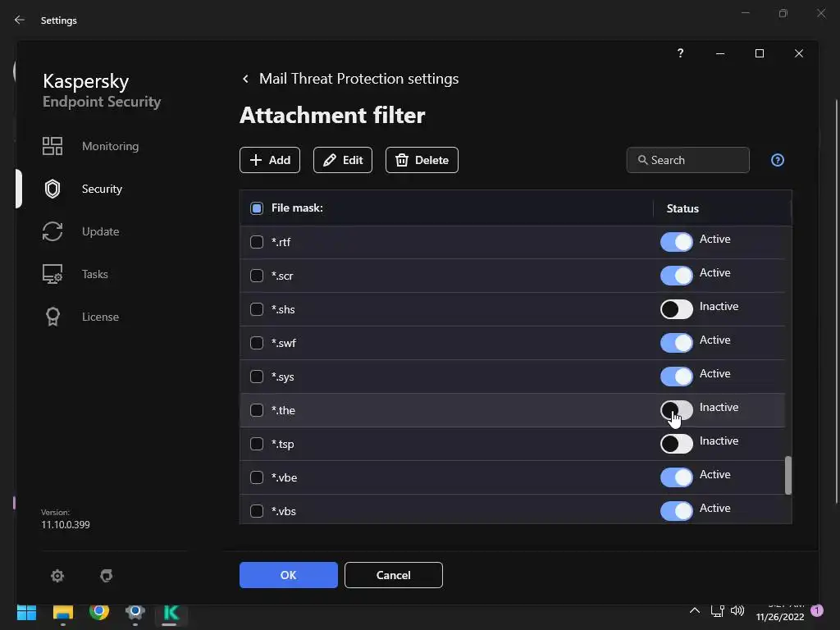Go back using the Settings window arrow

(20, 20)
